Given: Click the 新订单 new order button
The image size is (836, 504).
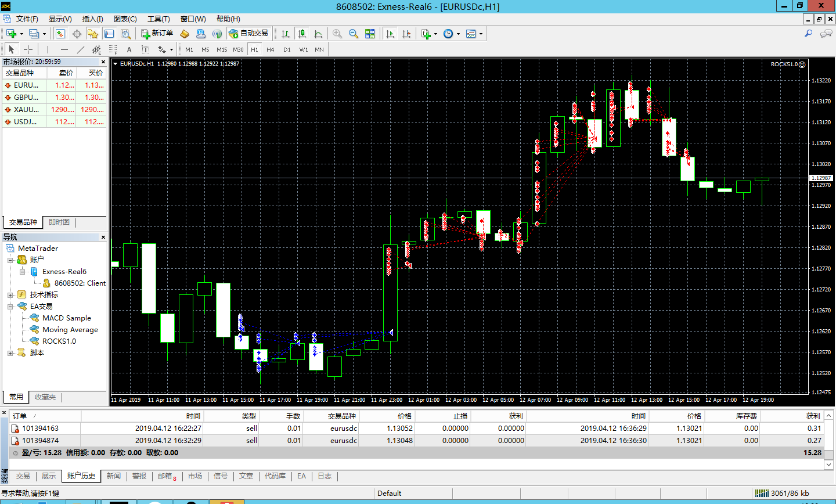Looking at the screenshot, I should coord(157,34).
